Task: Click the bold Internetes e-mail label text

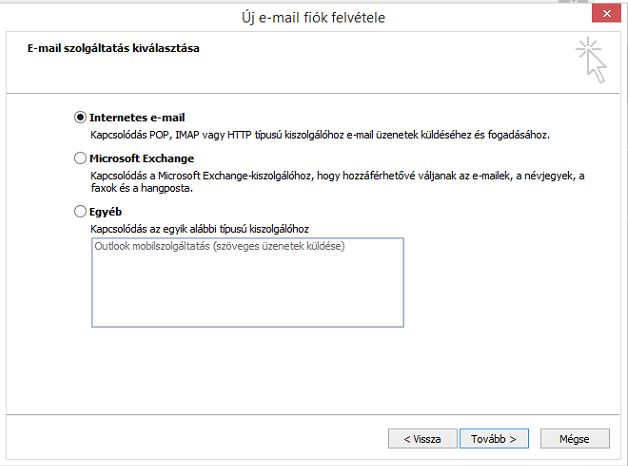Action: pos(137,118)
